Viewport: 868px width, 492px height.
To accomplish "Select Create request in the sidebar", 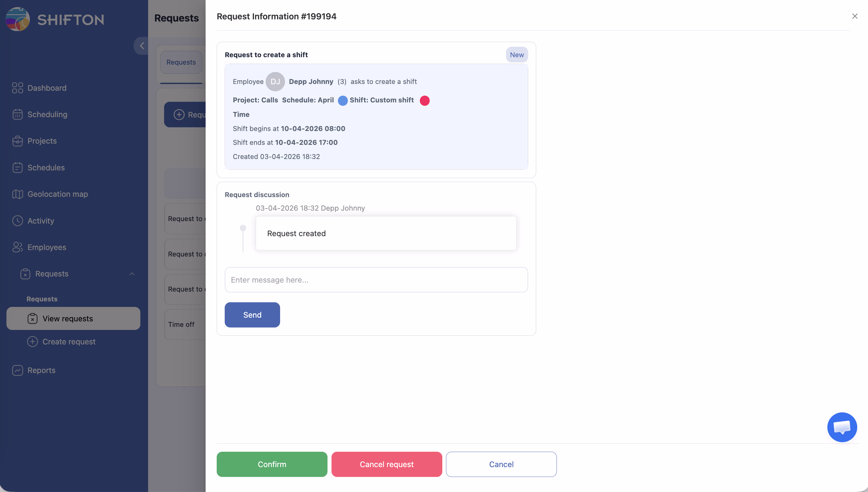I will [x=69, y=342].
